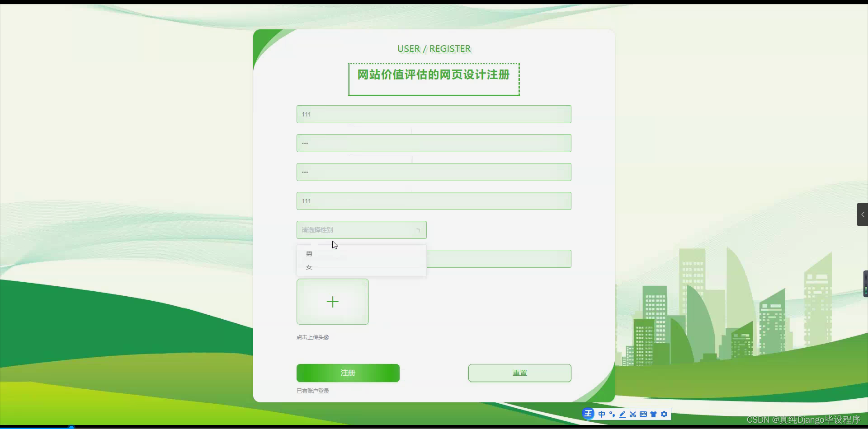Screen dimensions: 868x429
Task: Click the blue input method logo
Action: point(588,413)
